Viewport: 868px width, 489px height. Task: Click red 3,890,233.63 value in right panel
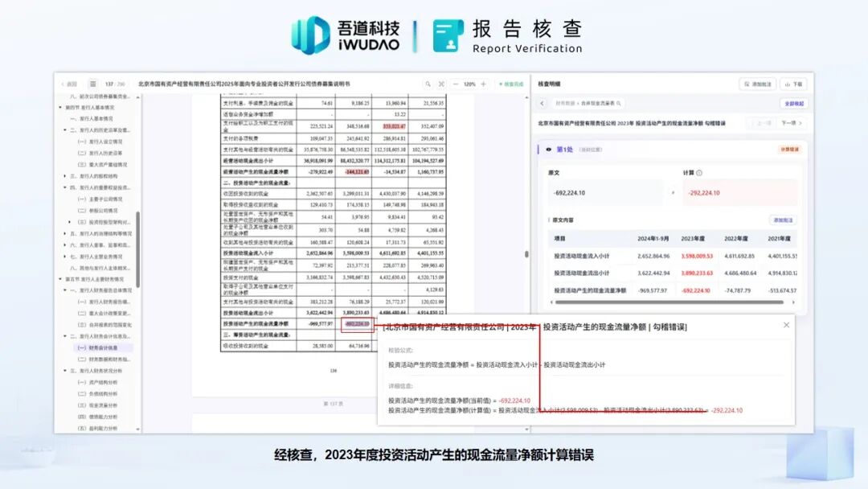[x=697, y=273]
